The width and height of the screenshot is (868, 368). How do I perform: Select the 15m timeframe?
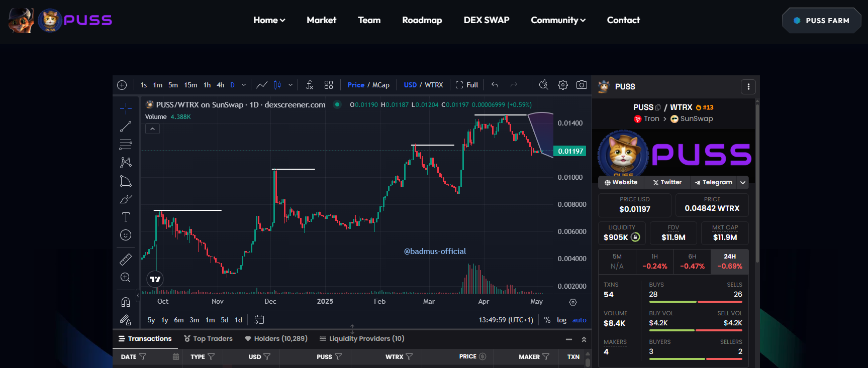tap(190, 85)
